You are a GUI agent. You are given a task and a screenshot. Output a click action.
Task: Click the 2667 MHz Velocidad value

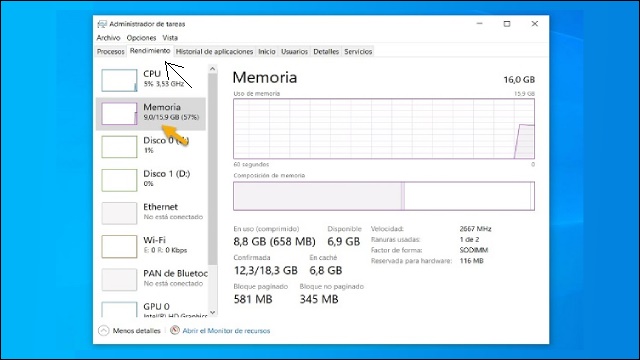pos(476,229)
